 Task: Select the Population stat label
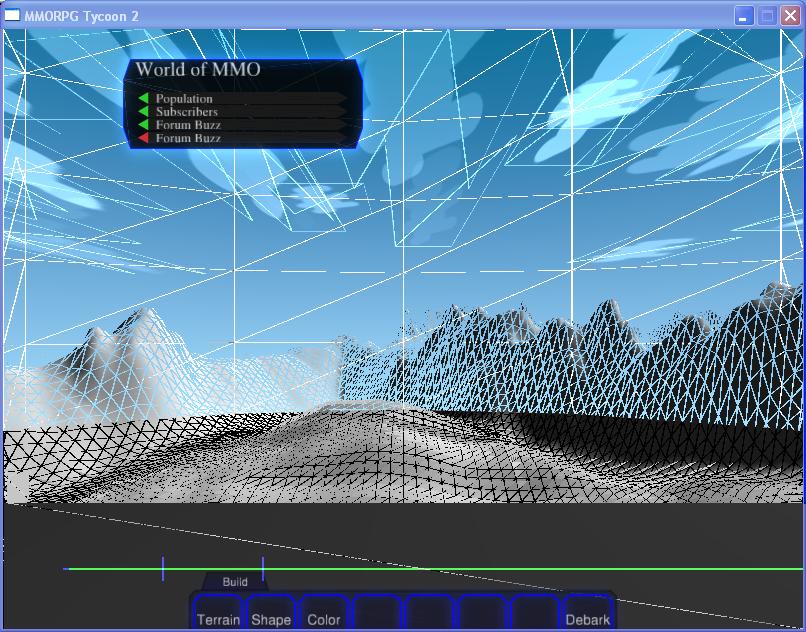184,98
